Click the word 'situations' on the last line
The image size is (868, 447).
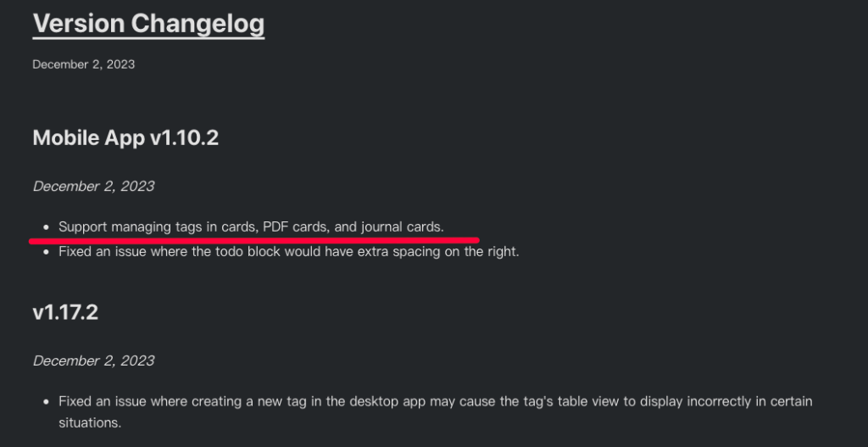(88, 422)
